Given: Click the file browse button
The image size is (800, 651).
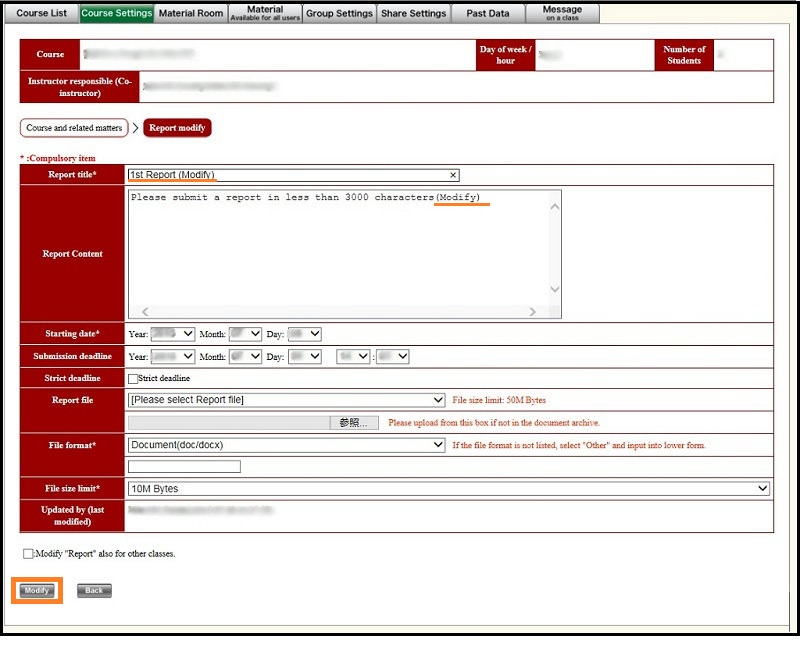Looking at the screenshot, I should coord(354,423).
